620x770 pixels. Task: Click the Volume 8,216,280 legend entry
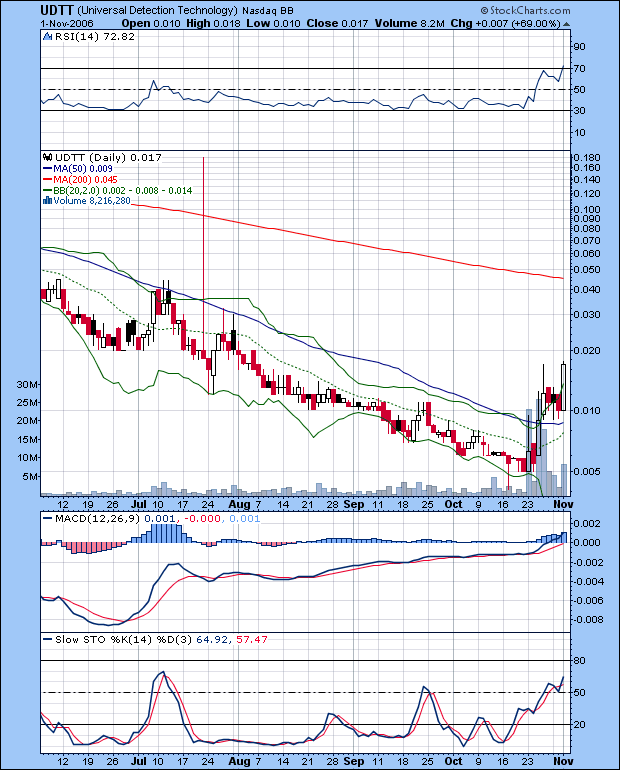[x=92, y=200]
